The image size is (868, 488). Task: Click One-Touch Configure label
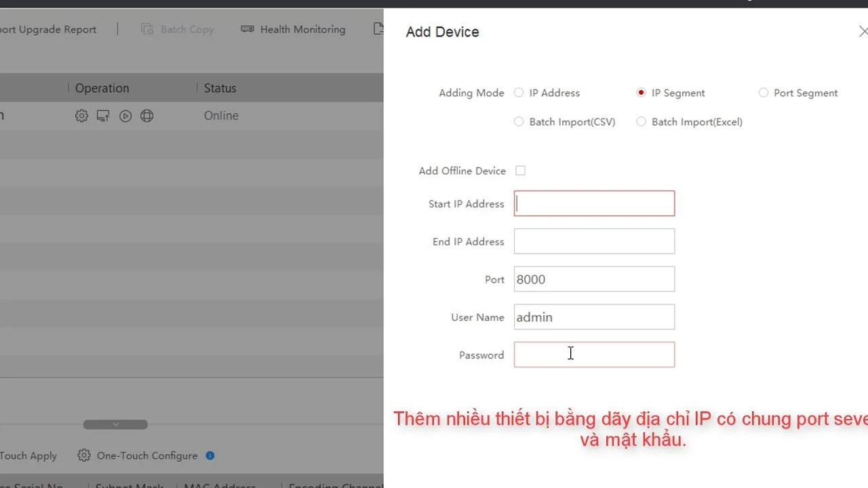tap(147, 456)
